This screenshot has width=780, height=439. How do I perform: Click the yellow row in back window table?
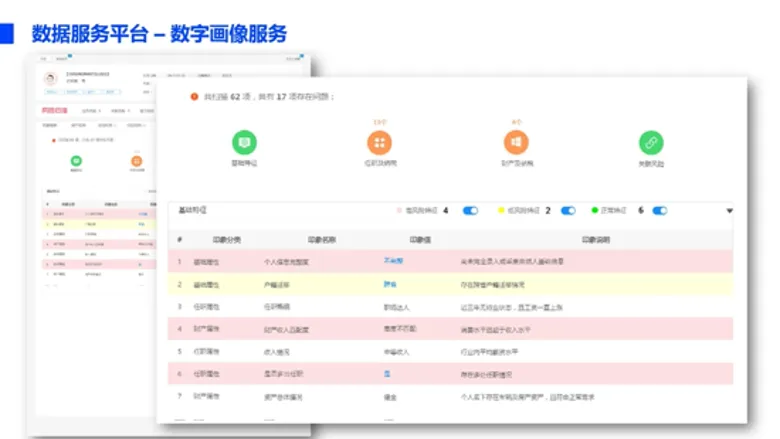coord(99,224)
